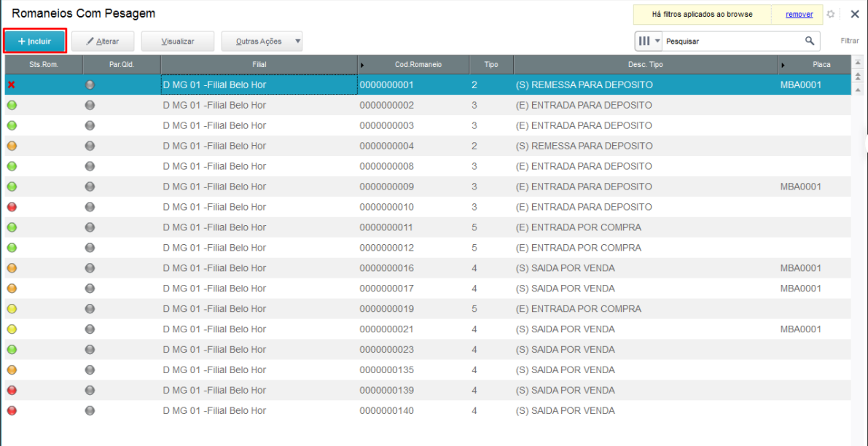Select romaneio code 0000000021

386,329
